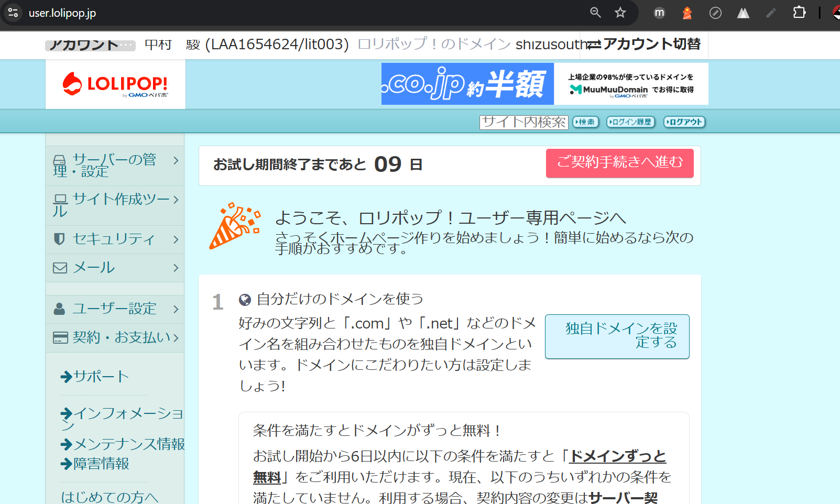Screen dimensions: 840x504
Task: Click the round 'm' extension icon
Action: pos(660,13)
